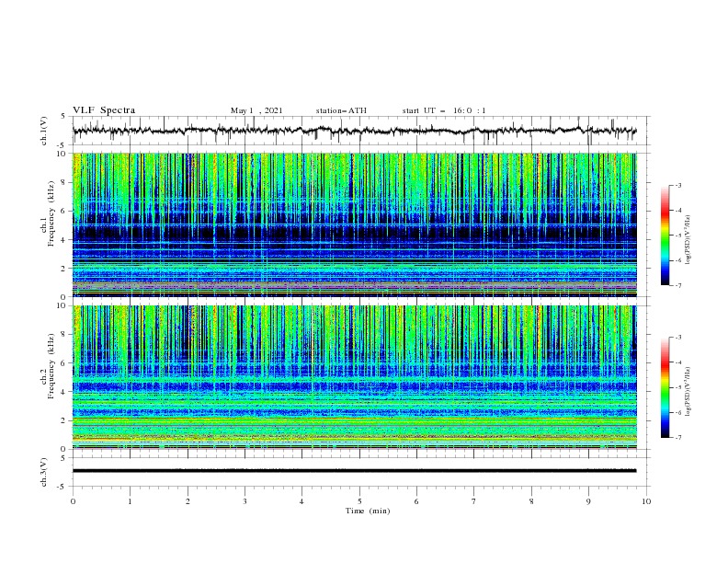The image size is (728, 563).
Task: Click the 'station=ATH' label
Action: coord(341,110)
